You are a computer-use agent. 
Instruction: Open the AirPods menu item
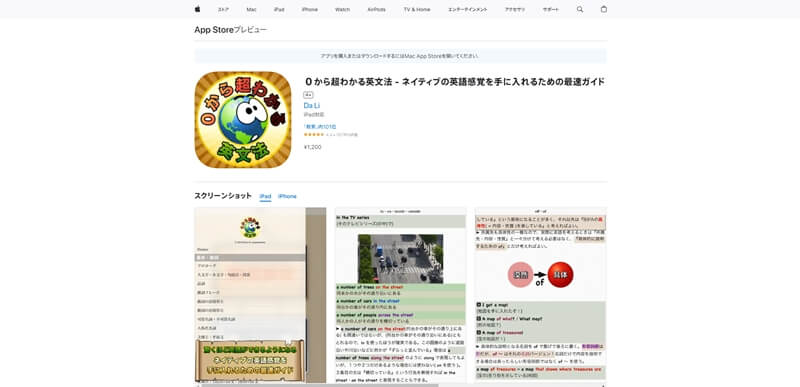click(x=377, y=10)
